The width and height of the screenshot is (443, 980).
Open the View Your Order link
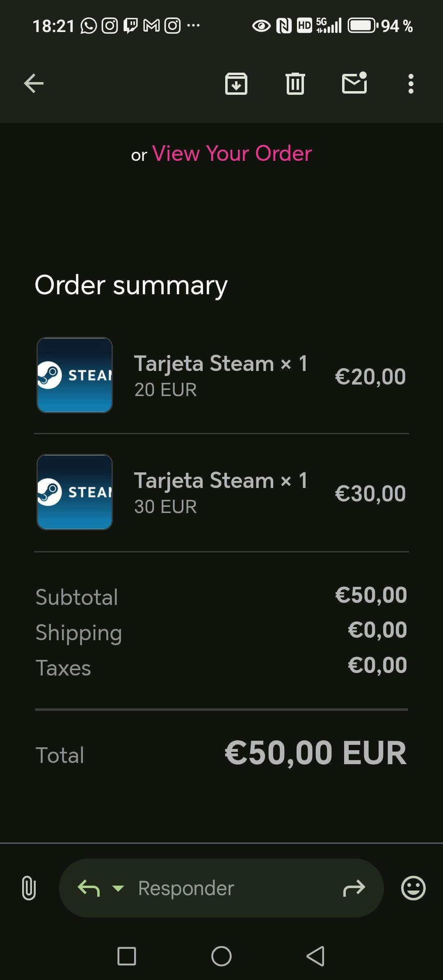232,153
